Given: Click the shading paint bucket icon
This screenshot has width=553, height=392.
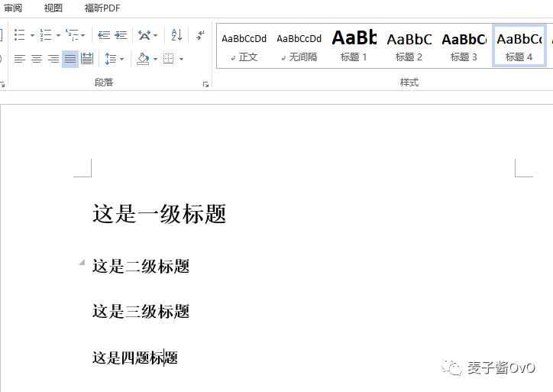Looking at the screenshot, I should click(143, 59).
